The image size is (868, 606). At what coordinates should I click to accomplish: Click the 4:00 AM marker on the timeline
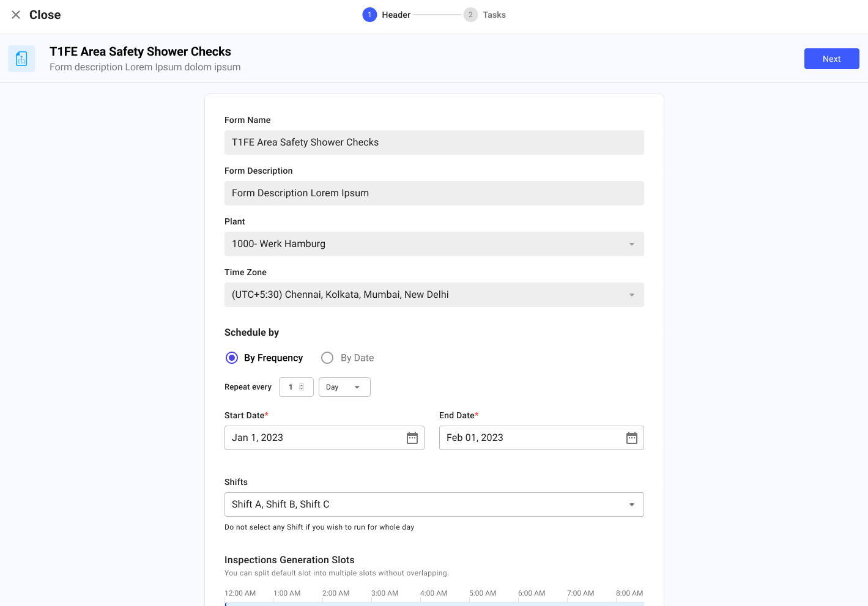(433, 593)
